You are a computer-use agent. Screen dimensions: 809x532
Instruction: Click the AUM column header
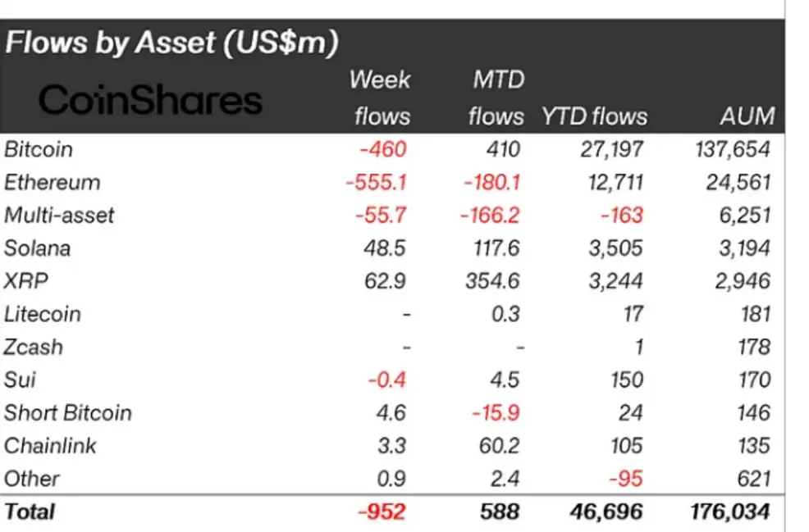pos(747,116)
